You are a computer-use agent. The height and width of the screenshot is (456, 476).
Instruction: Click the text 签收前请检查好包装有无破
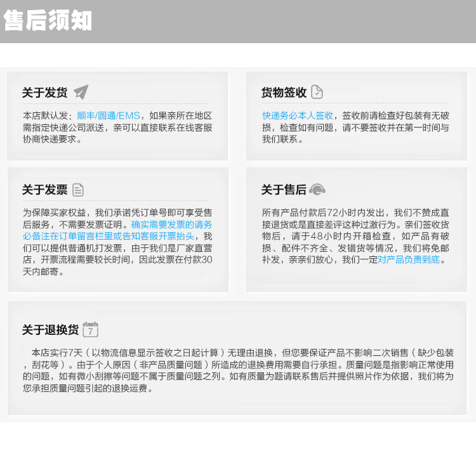395,115
